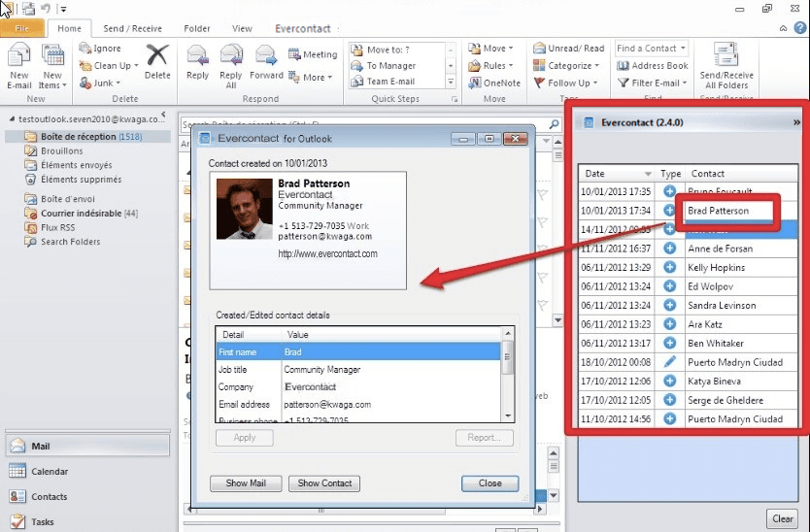810x532 pixels.
Task: Click the http://www.evercontact.com link
Action: (x=327, y=253)
